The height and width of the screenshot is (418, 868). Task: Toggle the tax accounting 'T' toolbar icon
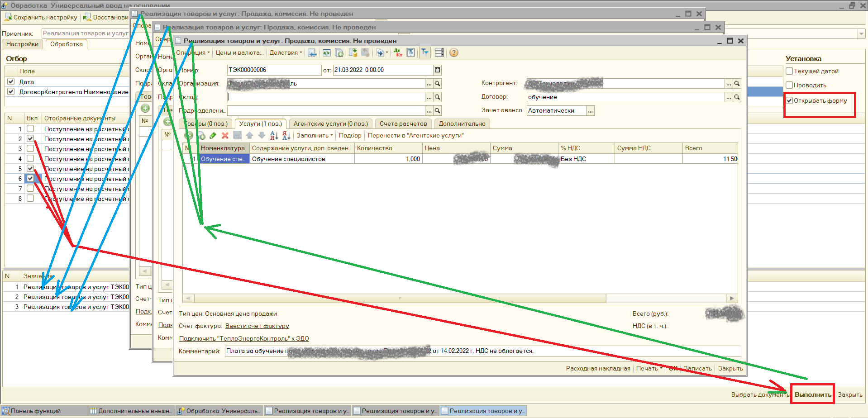click(x=425, y=53)
